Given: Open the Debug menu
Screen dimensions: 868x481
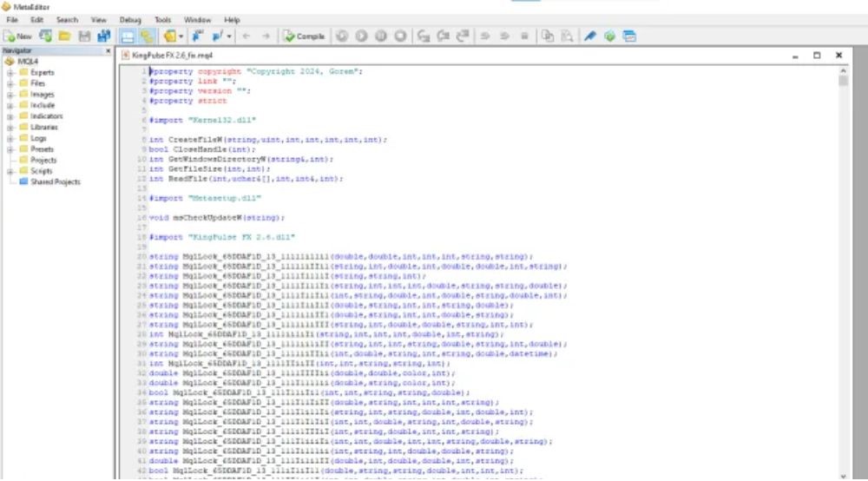Looking at the screenshot, I should tap(130, 20).
